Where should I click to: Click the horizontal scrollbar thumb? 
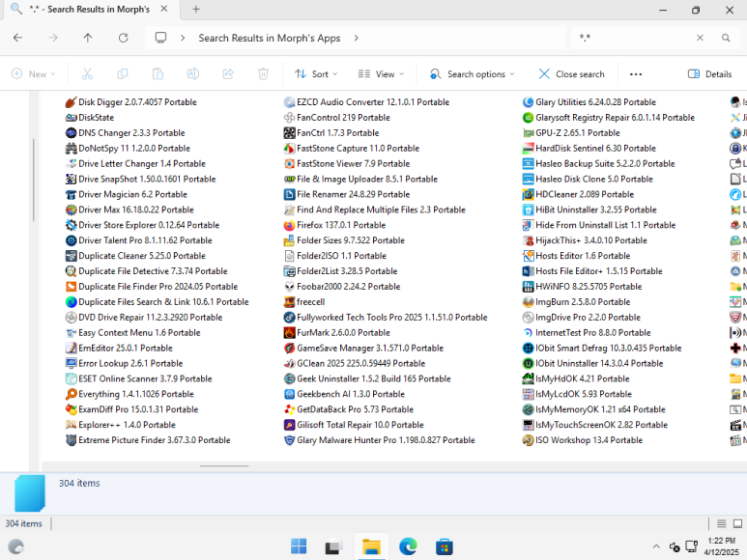point(224,465)
